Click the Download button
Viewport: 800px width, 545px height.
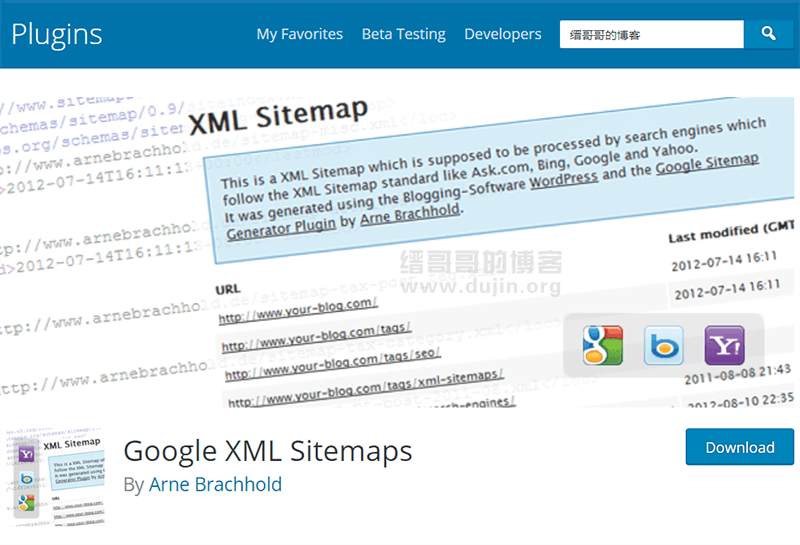pyautogui.click(x=740, y=447)
